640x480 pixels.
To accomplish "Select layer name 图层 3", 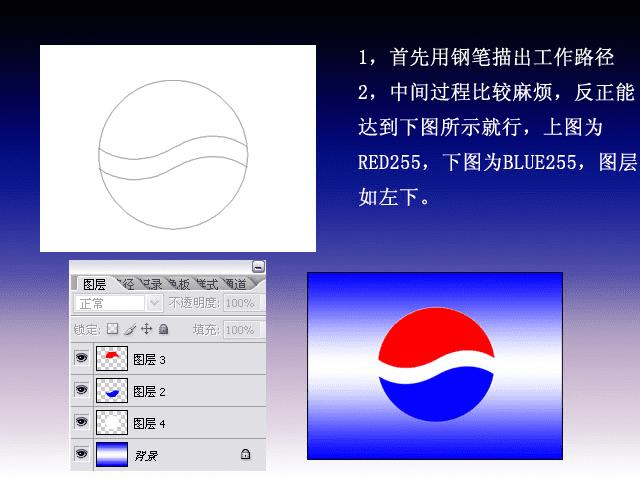I will click(x=149, y=360).
